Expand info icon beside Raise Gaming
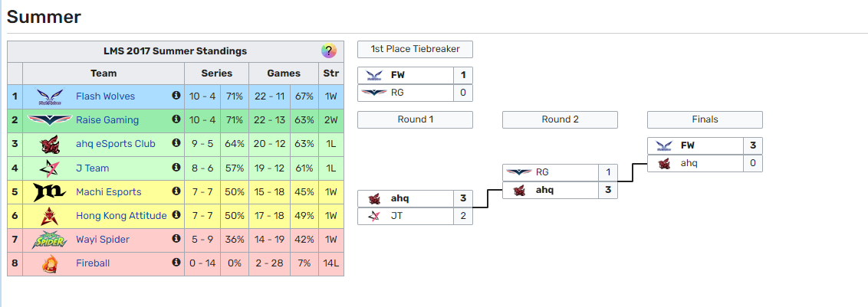868x307 pixels. [176, 119]
